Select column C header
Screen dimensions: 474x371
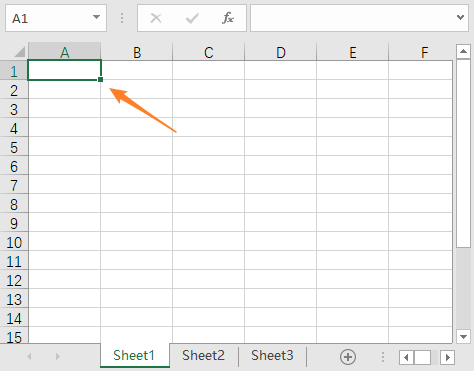(x=209, y=52)
